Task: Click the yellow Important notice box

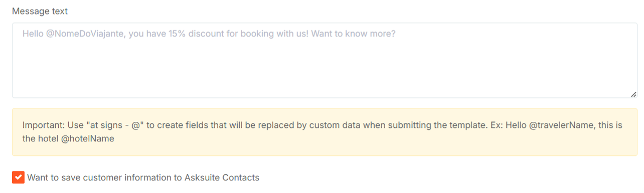Action: pyautogui.click(x=325, y=132)
